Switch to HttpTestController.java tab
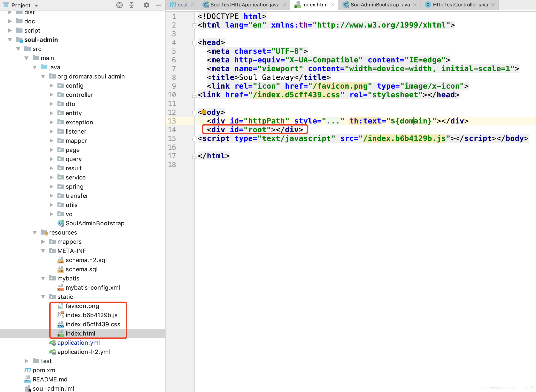This screenshot has height=392, width=536. 460,5
